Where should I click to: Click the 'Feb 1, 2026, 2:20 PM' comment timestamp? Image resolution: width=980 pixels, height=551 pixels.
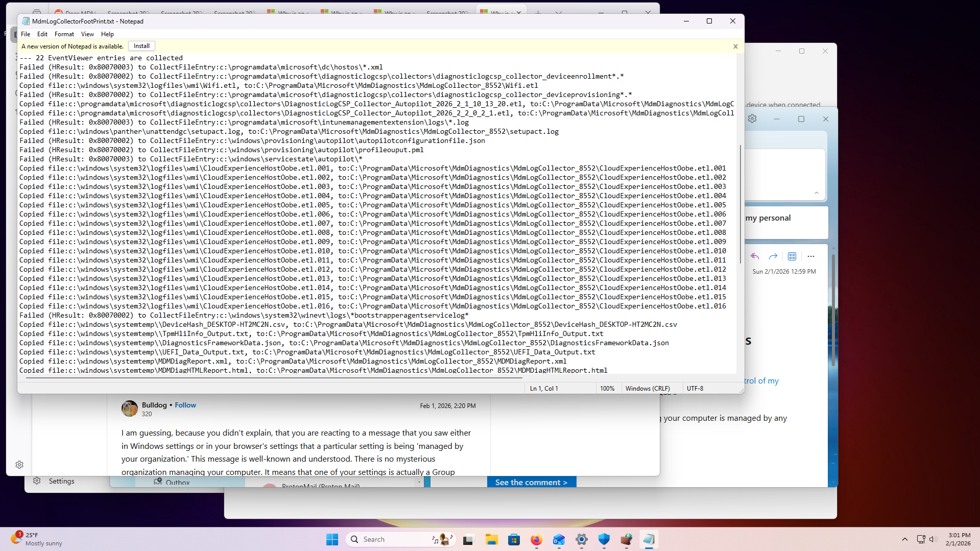coord(448,406)
